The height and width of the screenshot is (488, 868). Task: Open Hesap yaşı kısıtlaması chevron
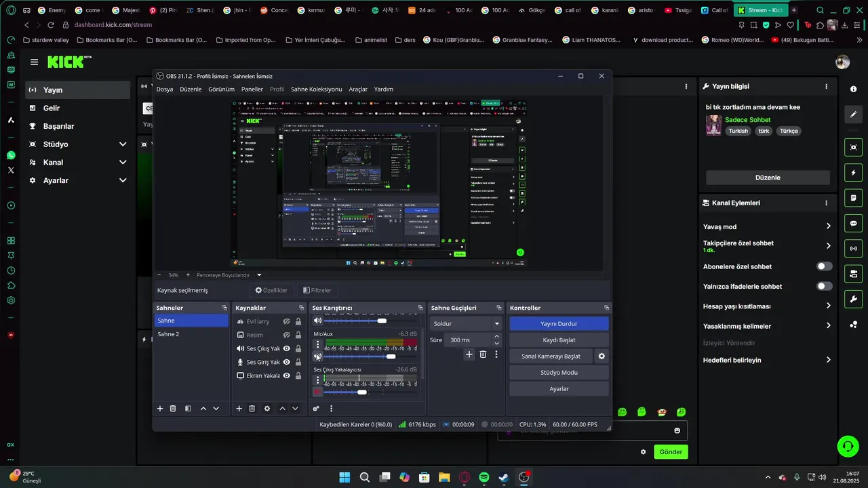[828, 306]
